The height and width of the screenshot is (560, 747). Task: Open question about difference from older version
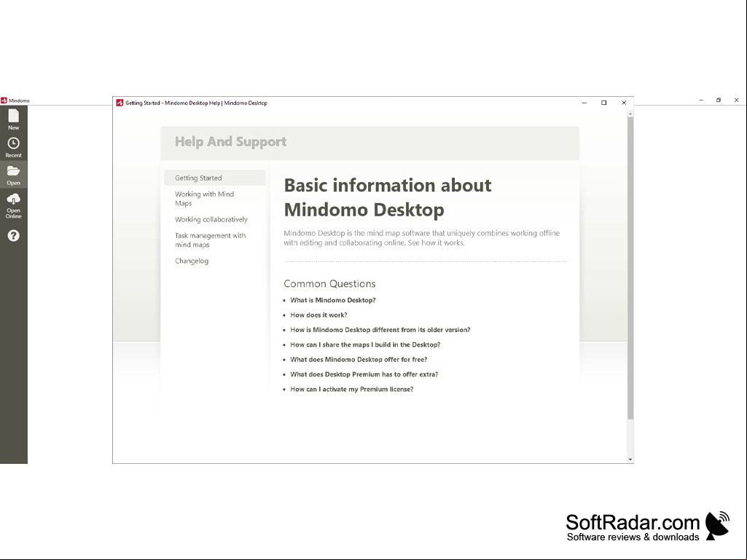tap(380, 330)
